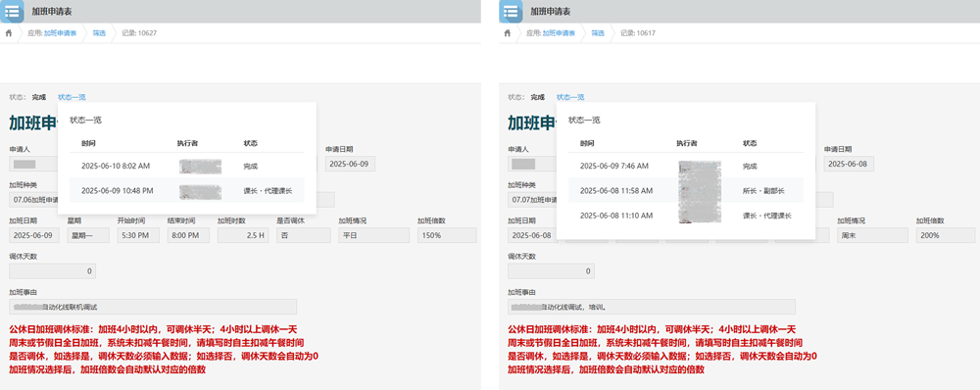The height and width of the screenshot is (390, 980).
Task: Click the 开始时间 field 5:30 PM
Action: point(138,235)
